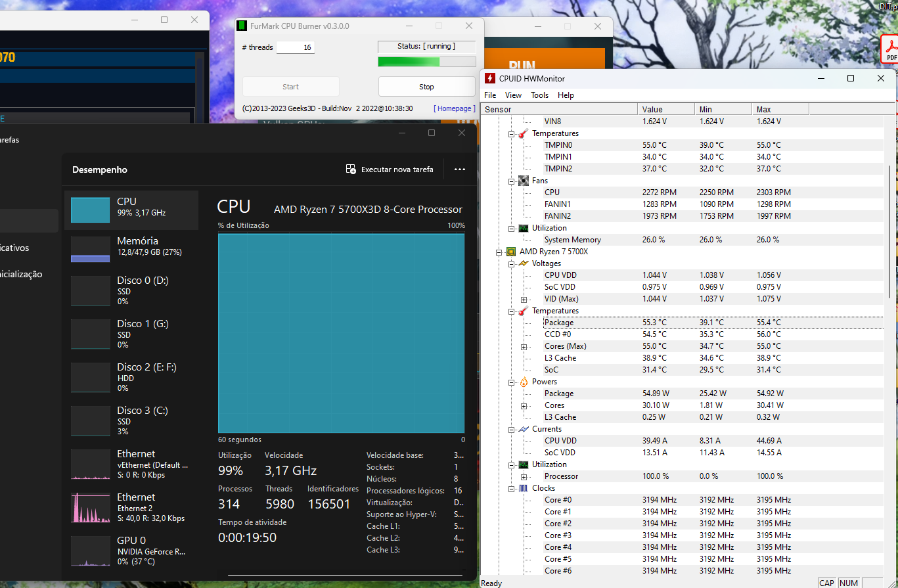Viewport: 898px width, 588px height.
Task: Click the chip icon next to AMD Ryzen 7 5700X
Action: click(x=511, y=252)
